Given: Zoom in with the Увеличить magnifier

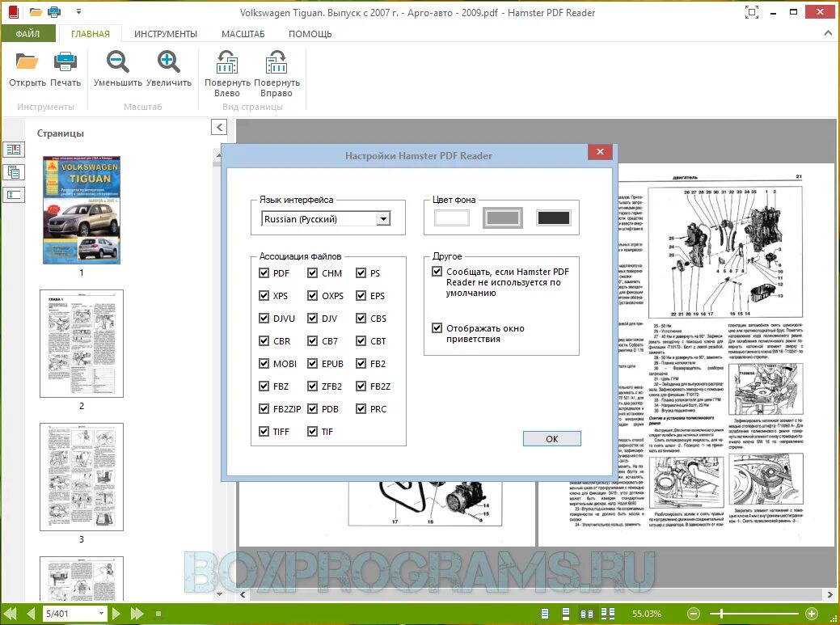Looking at the screenshot, I should click(x=169, y=62).
